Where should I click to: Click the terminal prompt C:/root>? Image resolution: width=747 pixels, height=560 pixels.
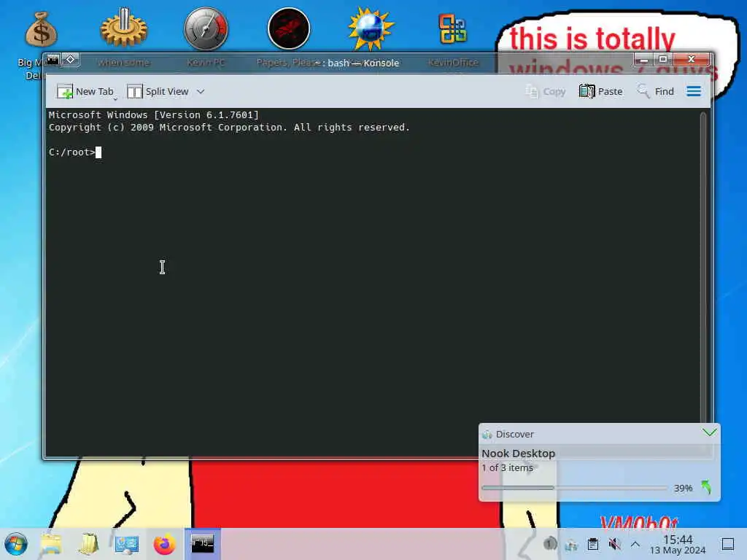click(72, 152)
